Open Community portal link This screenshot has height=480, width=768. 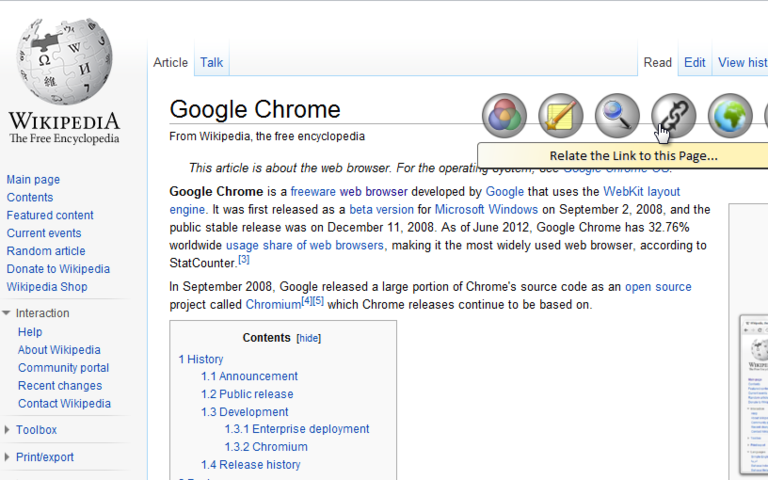pos(63,367)
